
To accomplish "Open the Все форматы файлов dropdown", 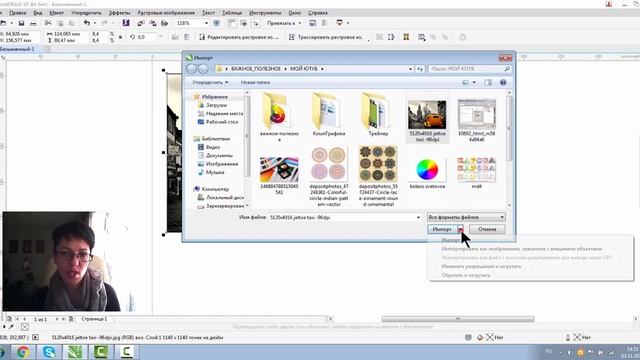I will click(466, 217).
